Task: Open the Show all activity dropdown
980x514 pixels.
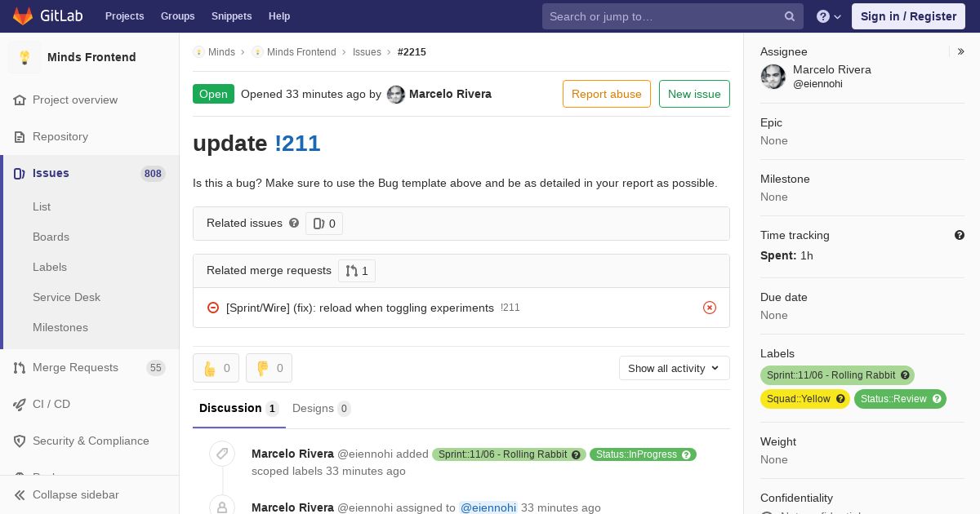Action: point(674,368)
